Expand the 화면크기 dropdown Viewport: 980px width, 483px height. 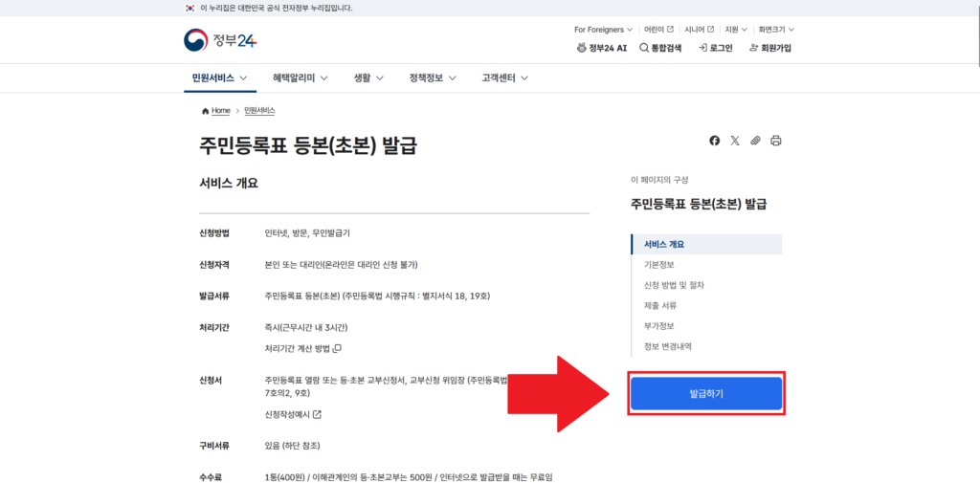pyautogui.click(x=776, y=30)
